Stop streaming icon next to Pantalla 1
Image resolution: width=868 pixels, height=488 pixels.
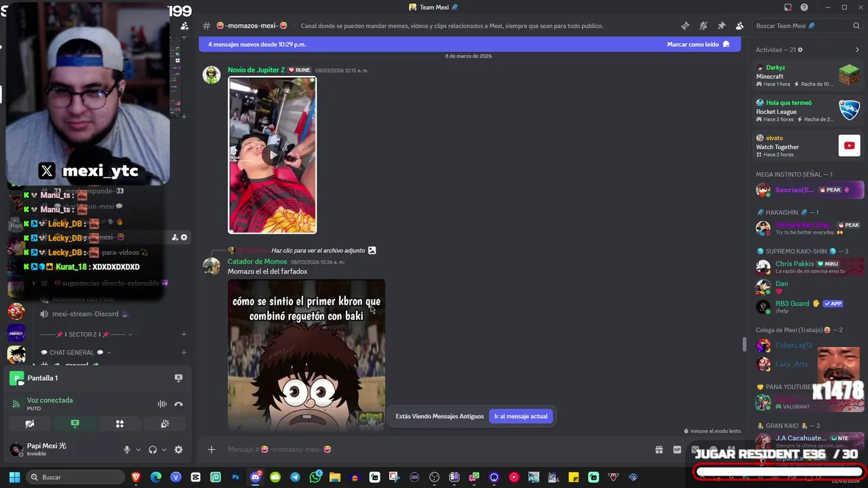click(x=178, y=378)
